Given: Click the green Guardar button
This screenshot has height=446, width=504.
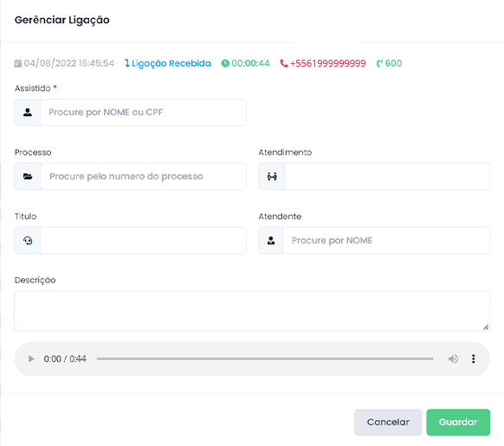Looking at the screenshot, I should pos(458,423).
